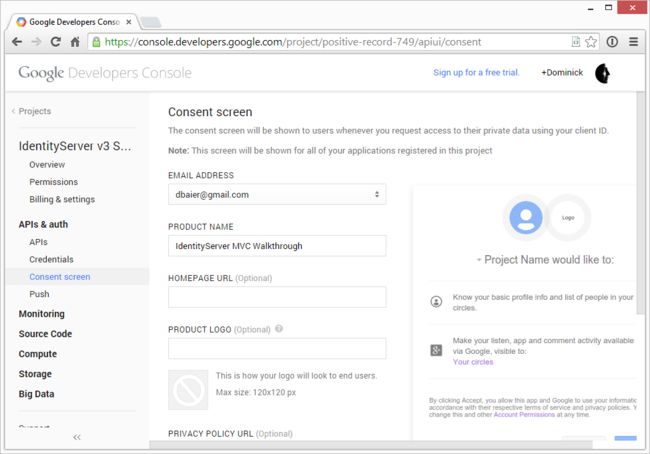Click the Your circles link
650x454 pixels.
(473, 362)
